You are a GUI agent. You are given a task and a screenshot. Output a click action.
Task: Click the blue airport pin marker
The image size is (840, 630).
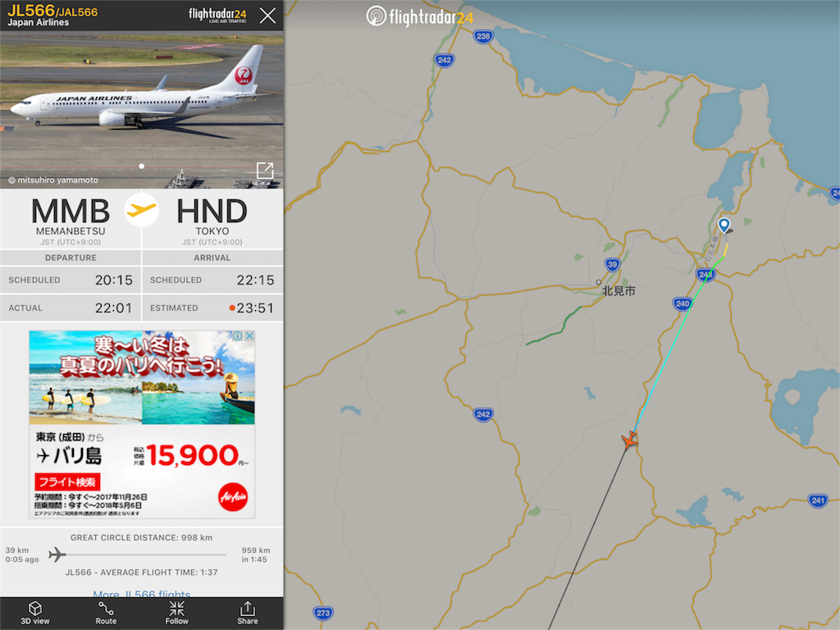click(724, 225)
